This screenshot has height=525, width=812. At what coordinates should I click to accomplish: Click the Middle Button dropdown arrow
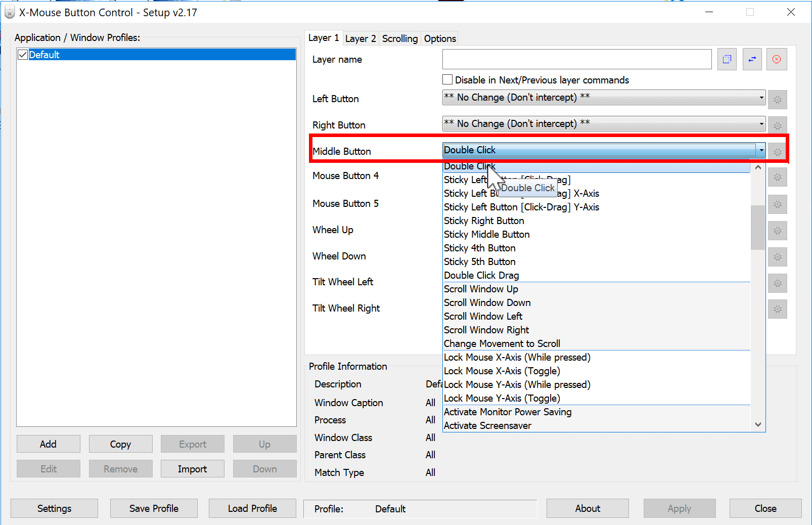point(761,150)
